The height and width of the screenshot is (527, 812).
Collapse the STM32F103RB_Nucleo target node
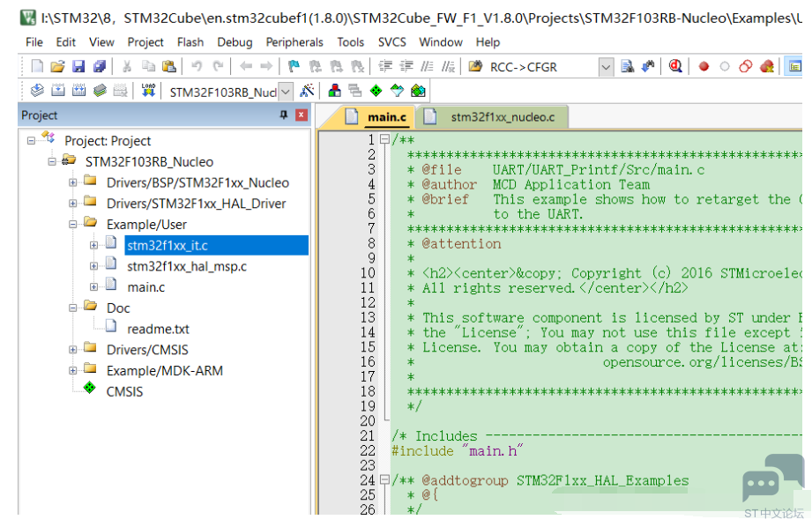(52, 161)
